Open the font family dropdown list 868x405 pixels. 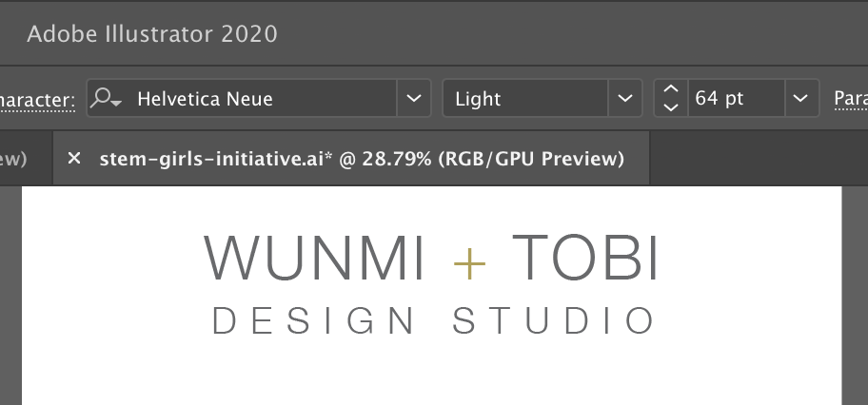click(x=413, y=99)
